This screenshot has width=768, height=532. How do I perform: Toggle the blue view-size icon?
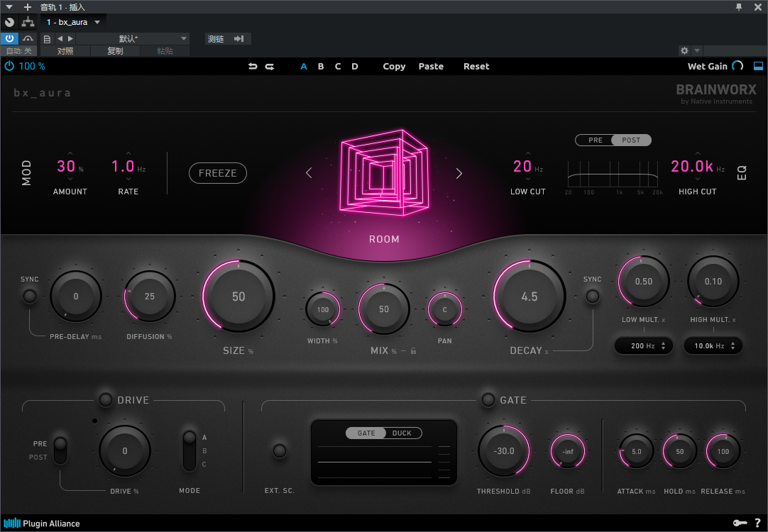(x=758, y=66)
